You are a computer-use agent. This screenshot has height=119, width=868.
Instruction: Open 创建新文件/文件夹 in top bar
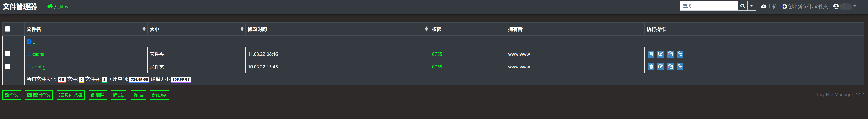805,6
